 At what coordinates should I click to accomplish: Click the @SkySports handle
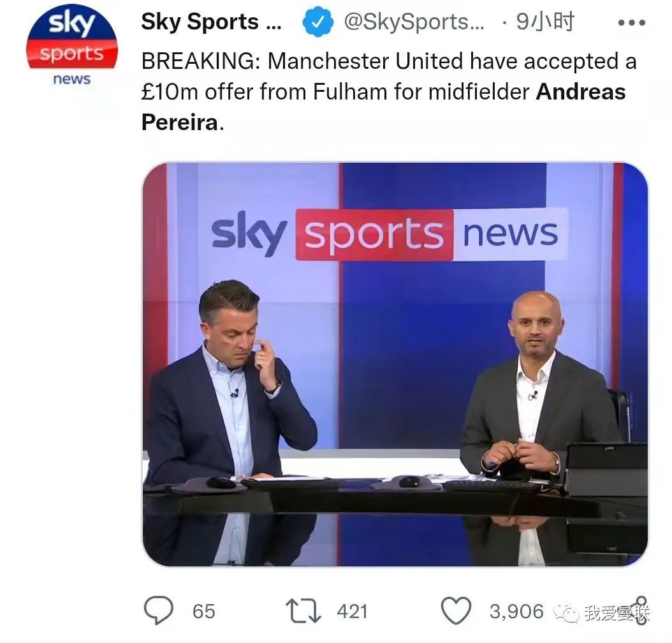[414, 22]
